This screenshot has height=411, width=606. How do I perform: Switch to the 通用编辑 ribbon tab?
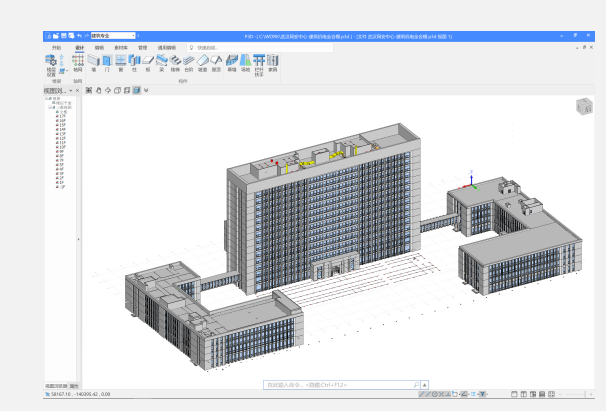point(167,48)
